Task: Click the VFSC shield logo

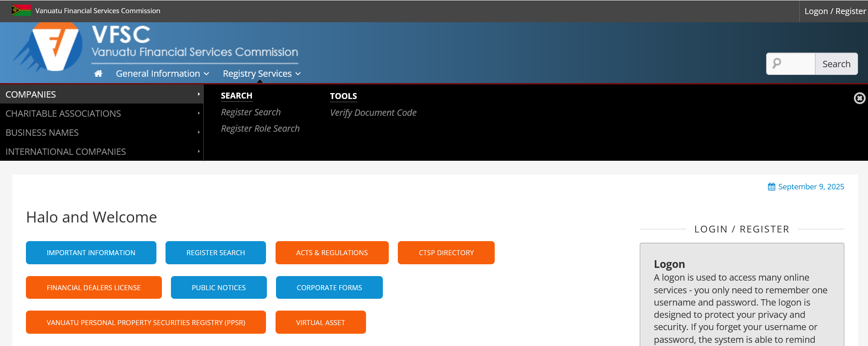Action: tap(49, 48)
